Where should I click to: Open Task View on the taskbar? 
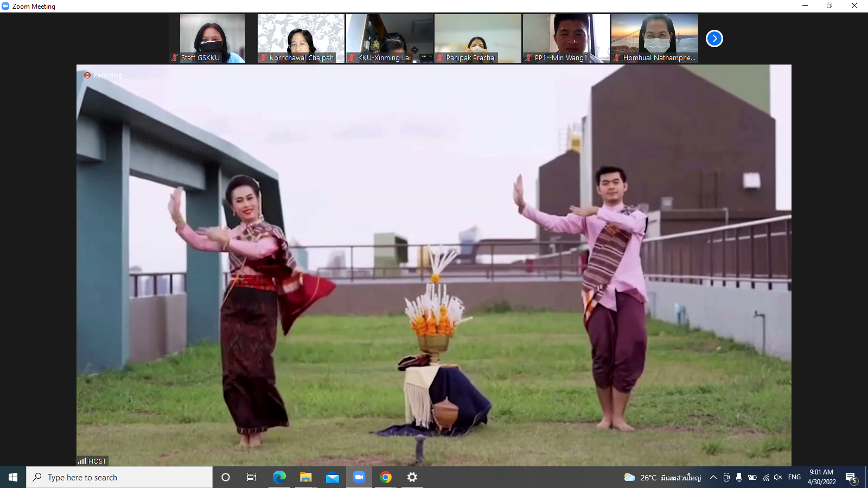252,477
